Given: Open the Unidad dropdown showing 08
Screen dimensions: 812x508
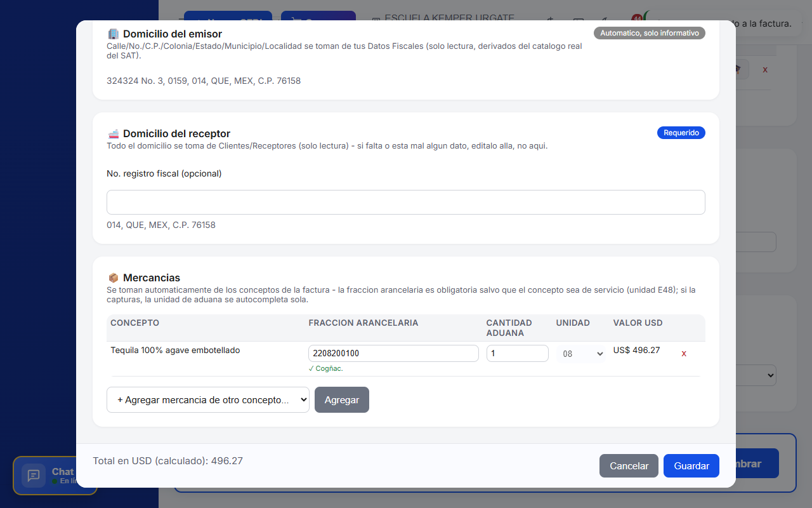Looking at the screenshot, I should click(x=581, y=354).
